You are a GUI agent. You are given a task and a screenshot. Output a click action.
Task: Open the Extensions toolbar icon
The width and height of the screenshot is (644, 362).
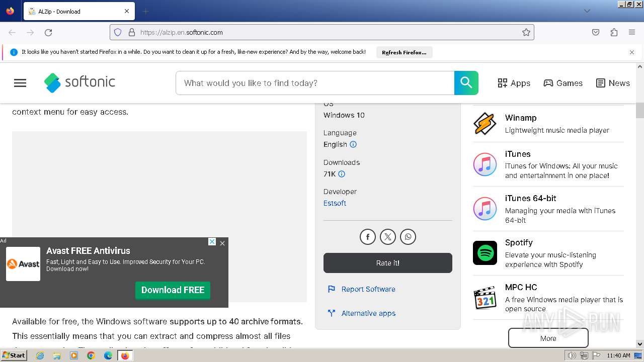click(614, 32)
